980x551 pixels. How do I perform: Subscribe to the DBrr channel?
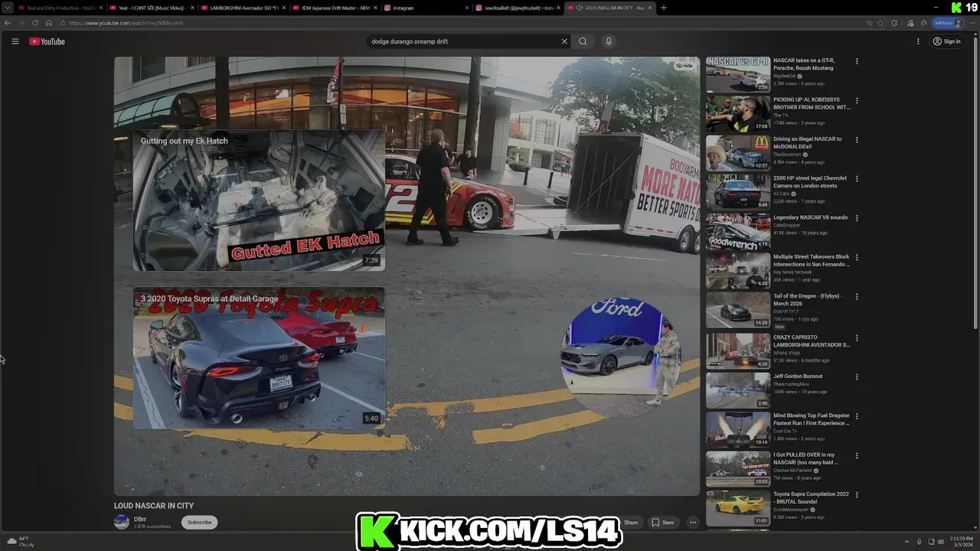[x=199, y=523]
